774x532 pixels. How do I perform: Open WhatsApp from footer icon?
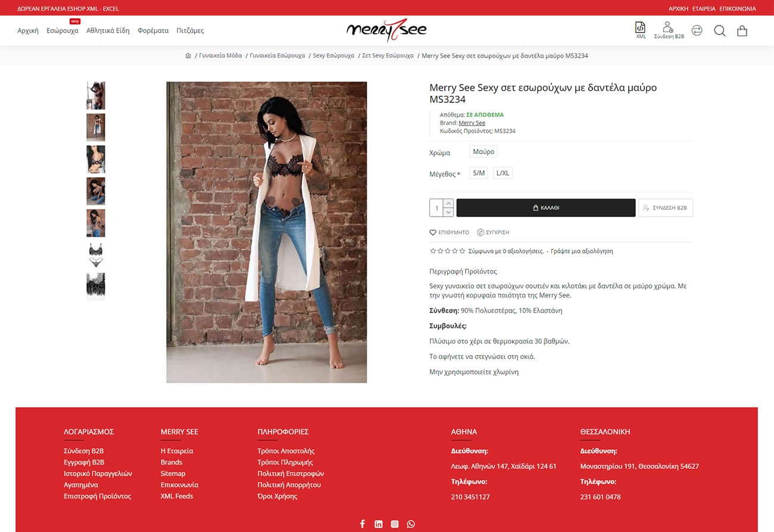[411, 524]
